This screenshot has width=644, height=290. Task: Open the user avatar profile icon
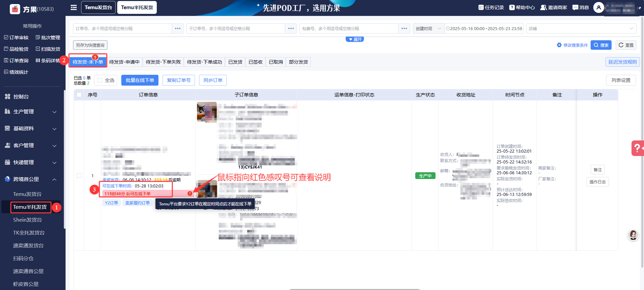click(598, 7)
